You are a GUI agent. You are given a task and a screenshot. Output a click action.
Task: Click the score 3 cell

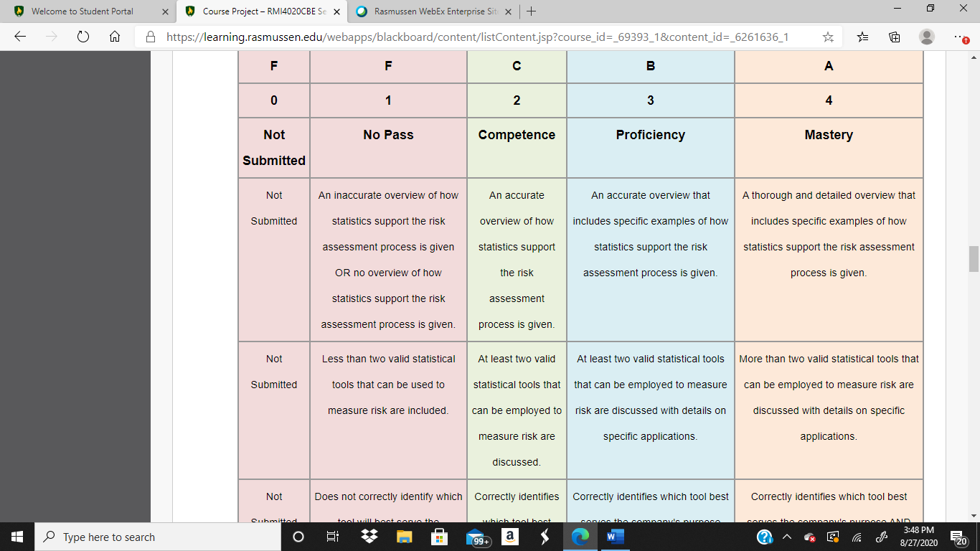tap(651, 100)
